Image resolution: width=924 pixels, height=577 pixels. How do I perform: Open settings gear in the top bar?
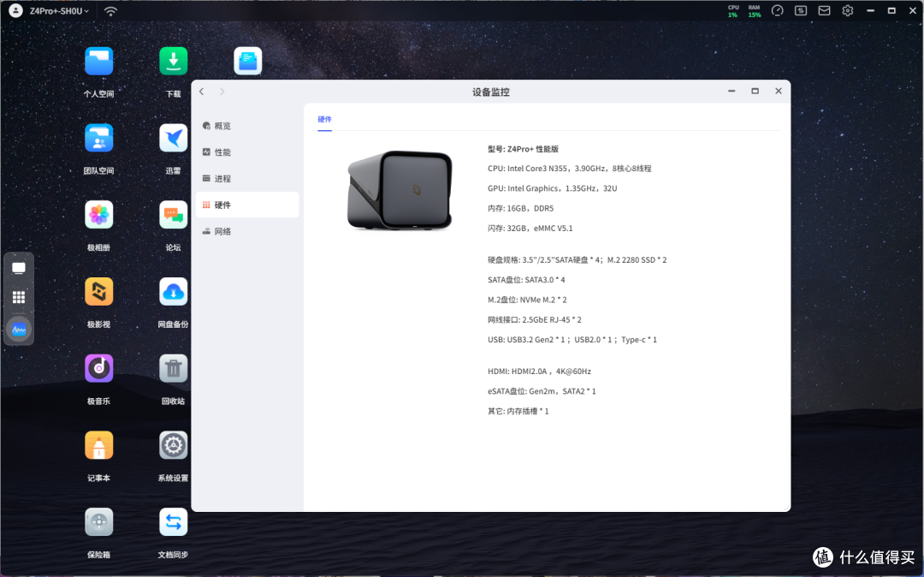tap(847, 10)
